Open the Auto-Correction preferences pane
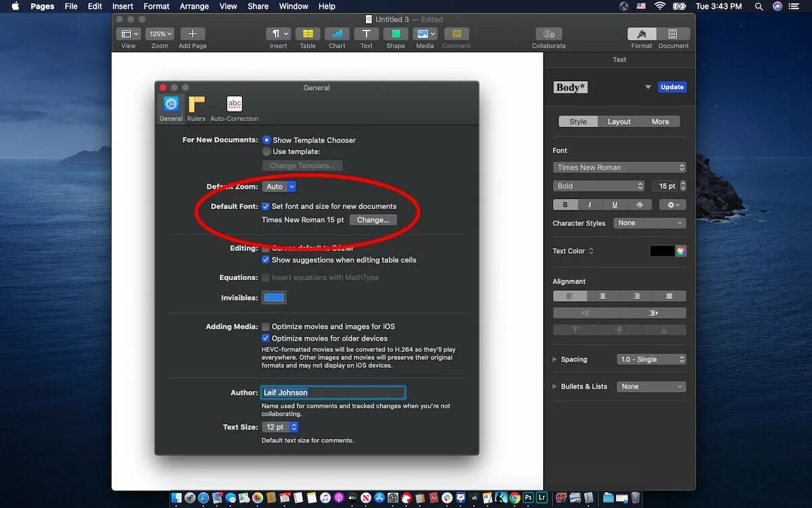This screenshot has width=812, height=508. click(234, 108)
